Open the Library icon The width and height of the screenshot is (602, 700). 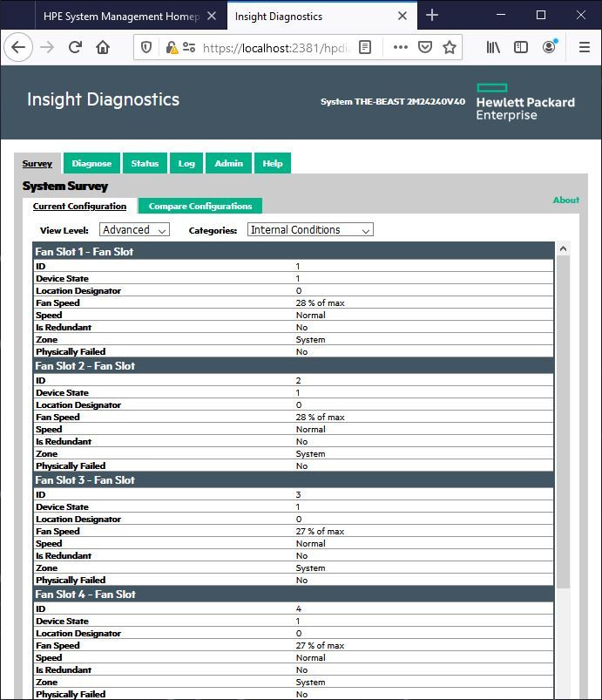493,47
